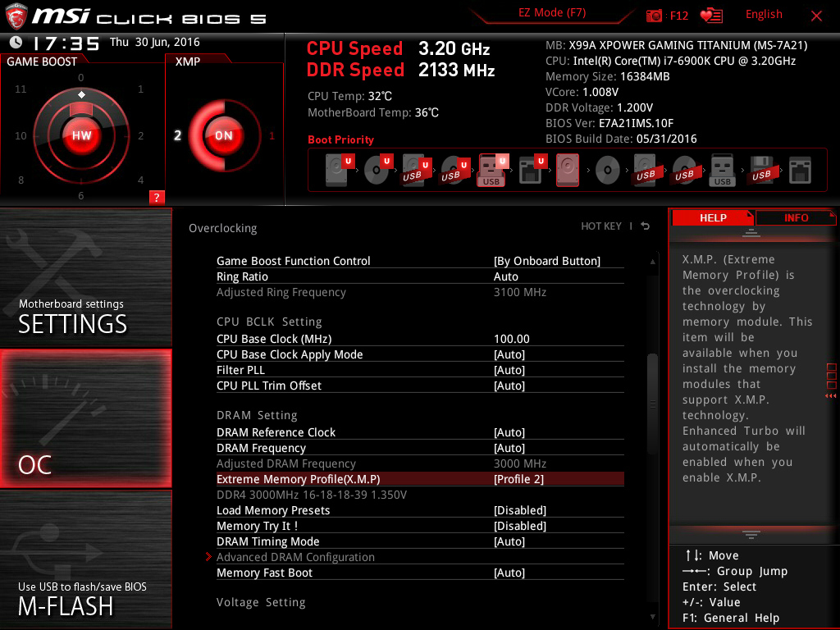Click the HOT KEY button
Screen dimensions: 840x630
[x=601, y=226]
